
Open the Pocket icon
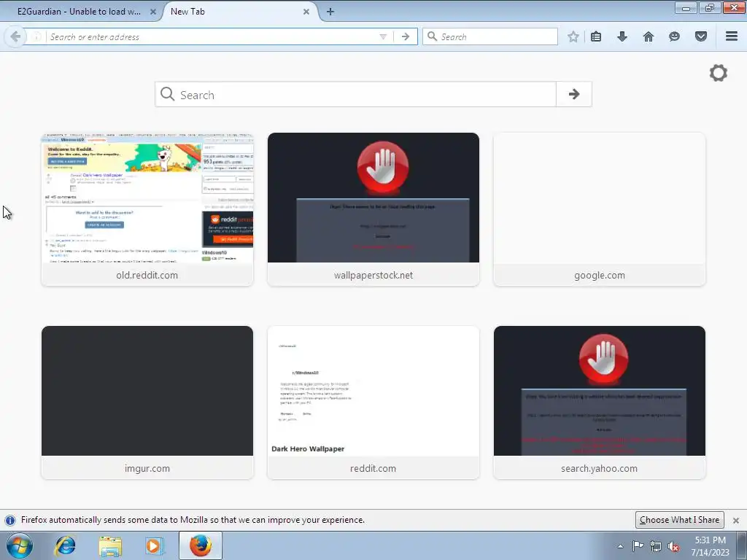[701, 36]
